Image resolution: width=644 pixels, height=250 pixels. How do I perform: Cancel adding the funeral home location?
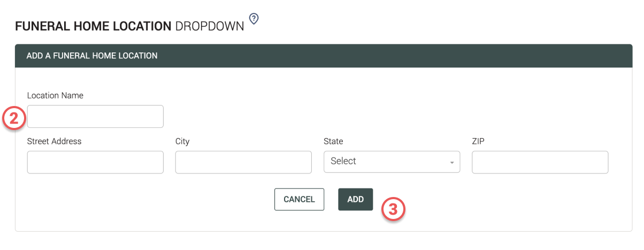tap(299, 199)
